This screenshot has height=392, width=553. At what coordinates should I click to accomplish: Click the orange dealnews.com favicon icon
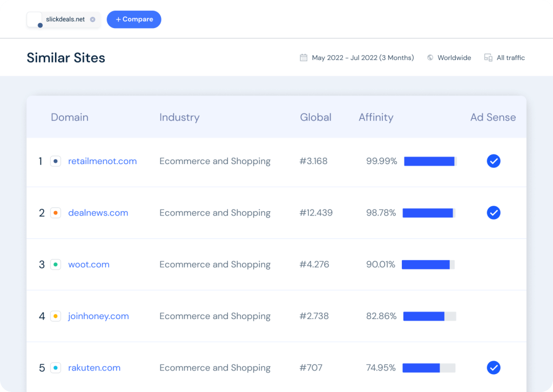[56, 213]
